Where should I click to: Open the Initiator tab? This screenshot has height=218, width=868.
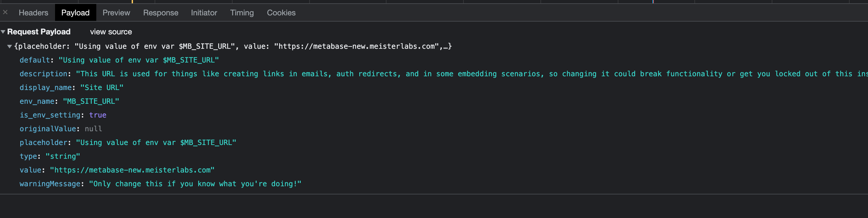204,12
